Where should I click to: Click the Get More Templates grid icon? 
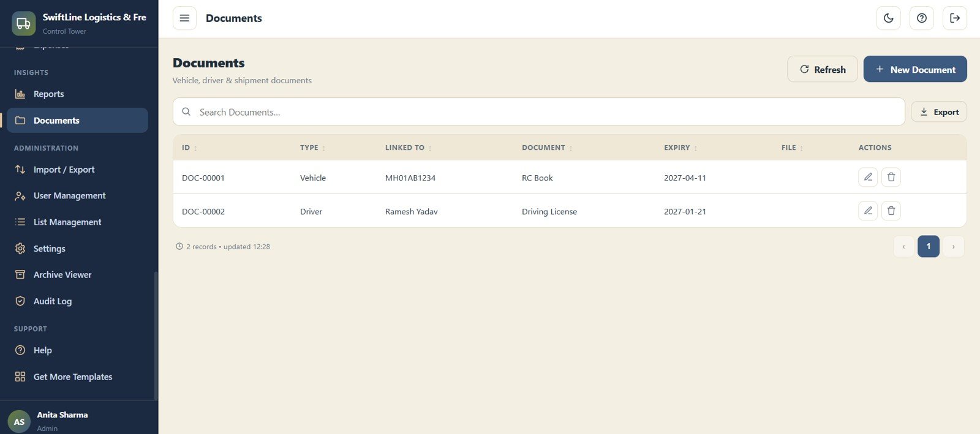(20, 376)
